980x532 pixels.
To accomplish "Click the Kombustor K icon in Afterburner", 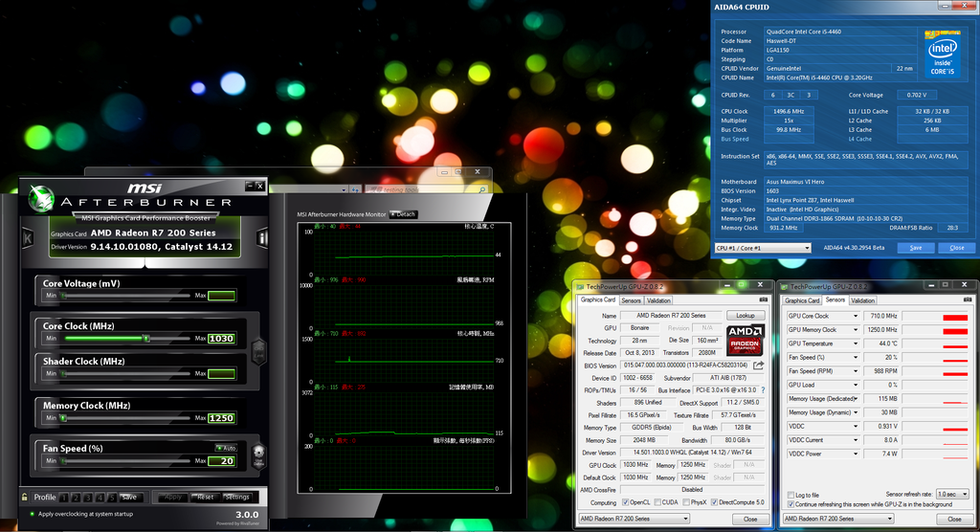I will click(29, 237).
